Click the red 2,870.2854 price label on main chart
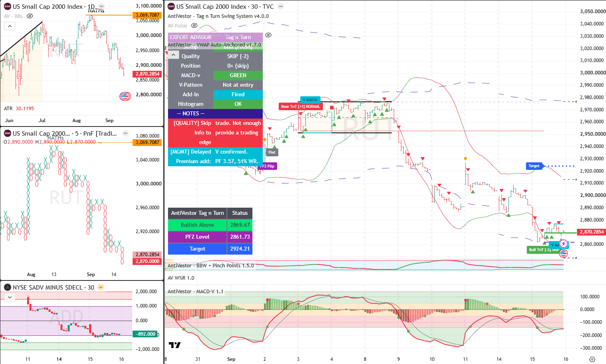 [592, 232]
